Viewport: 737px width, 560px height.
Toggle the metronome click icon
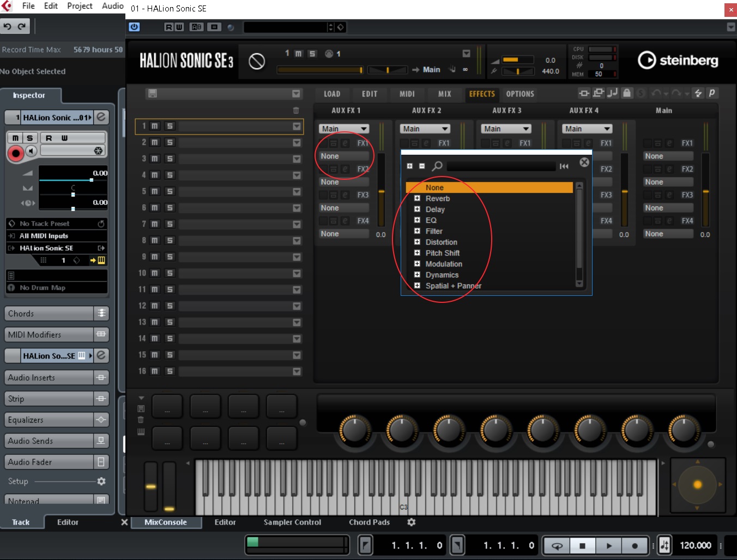point(664,545)
